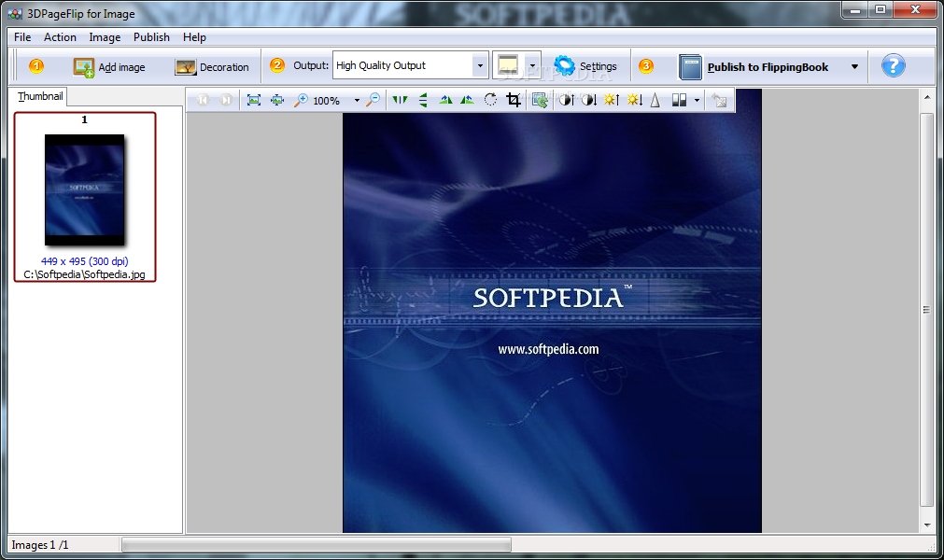Open the Help menu

(194, 37)
